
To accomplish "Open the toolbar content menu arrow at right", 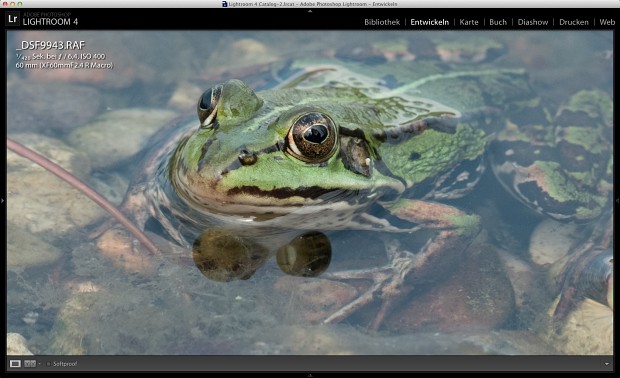I will click(x=607, y=364).
